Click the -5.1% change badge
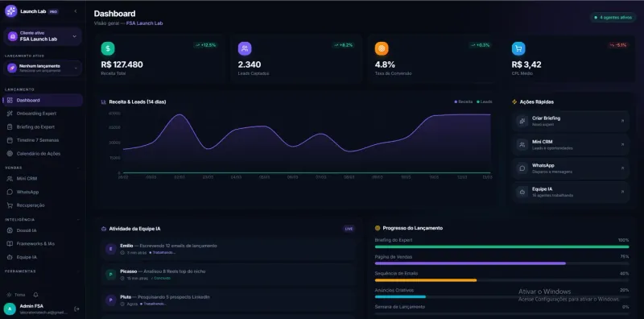Viewport: 644px width, 319px height. (x=618, y=45)
